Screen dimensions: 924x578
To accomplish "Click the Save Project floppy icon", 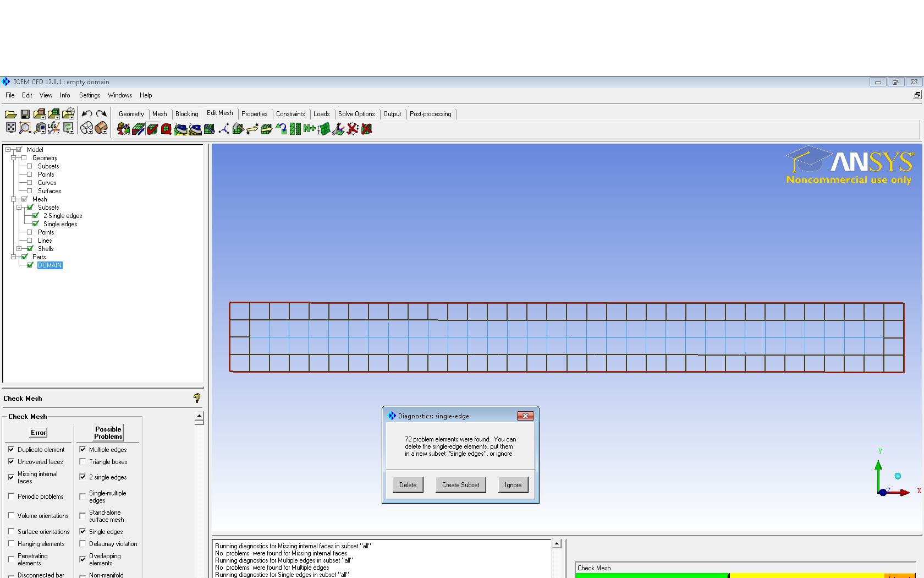I will pyautogui.click(x=25, y=114).
